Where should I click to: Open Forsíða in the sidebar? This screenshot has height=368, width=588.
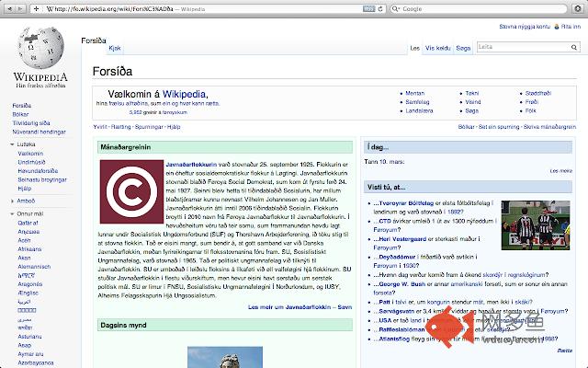[22, 106]
